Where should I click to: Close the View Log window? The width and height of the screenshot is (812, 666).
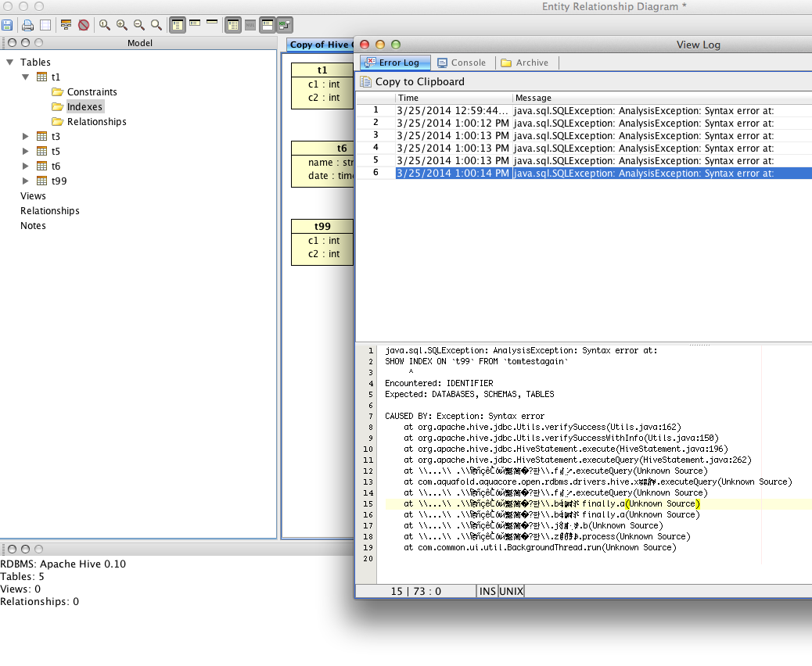[x=365, y=45]
